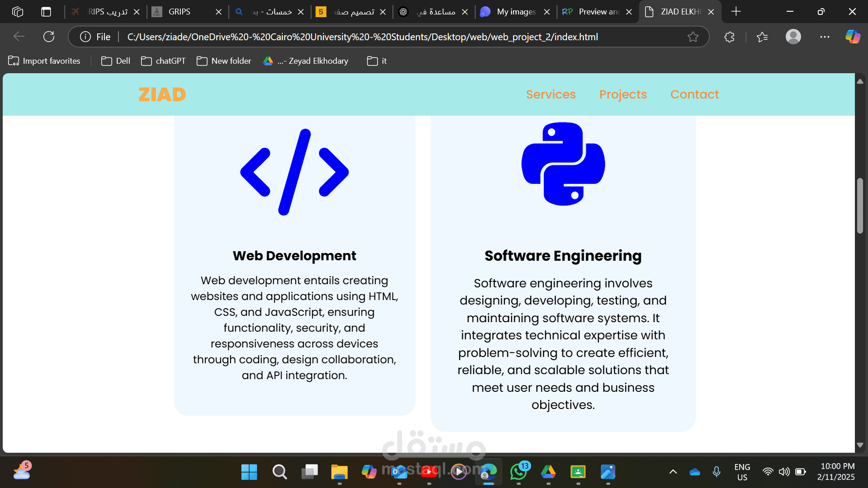Viewport: 868px width, 488px height.
Task: Click the address bar URL field
Action: pos(362,37)
